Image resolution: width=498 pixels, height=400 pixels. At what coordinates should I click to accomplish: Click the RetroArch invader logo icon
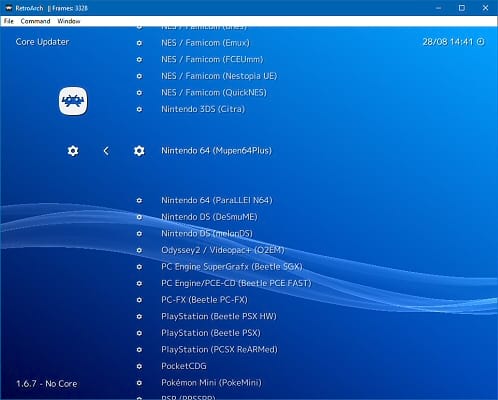tap(73, 101)
